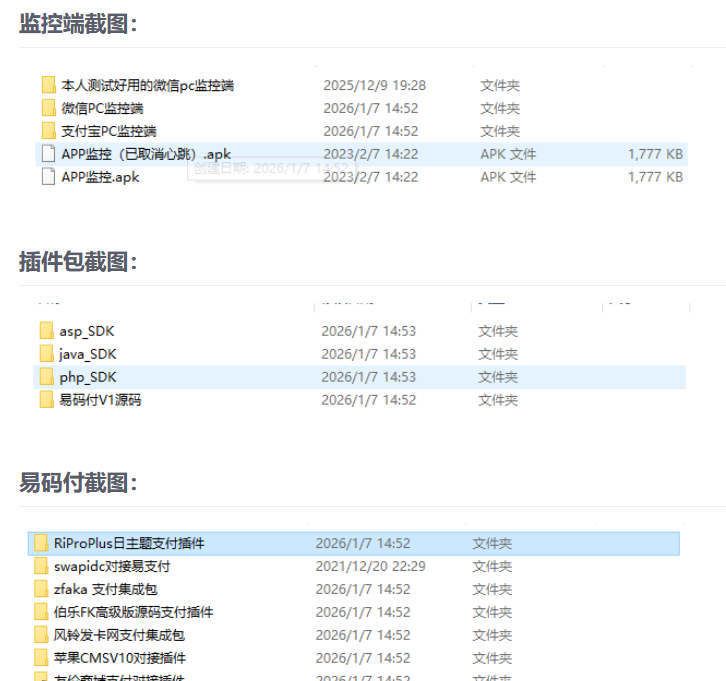Viewport: 726px width, 681px height.
Task: Click 文件夹 type in 风铃发卡网支付集成包 row
Action: (x=492, y=635)
